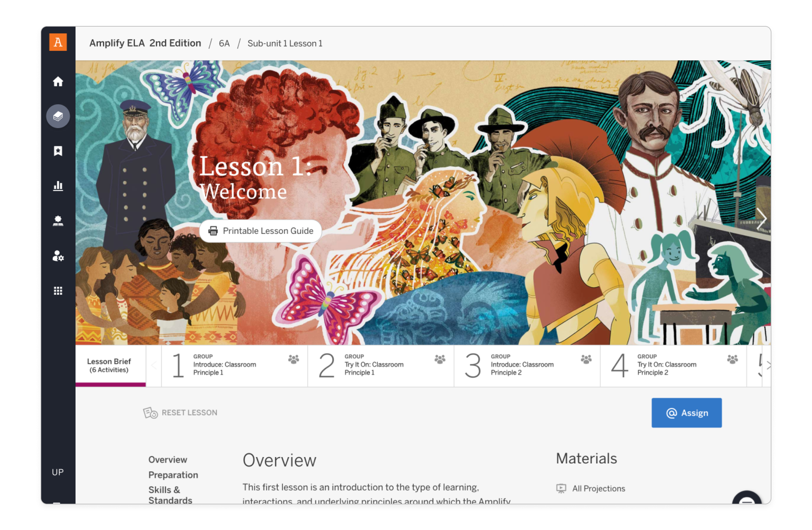Open the All Projections materials link
Viewport: 812px width, 530px height.
click(x=599, y=489)
